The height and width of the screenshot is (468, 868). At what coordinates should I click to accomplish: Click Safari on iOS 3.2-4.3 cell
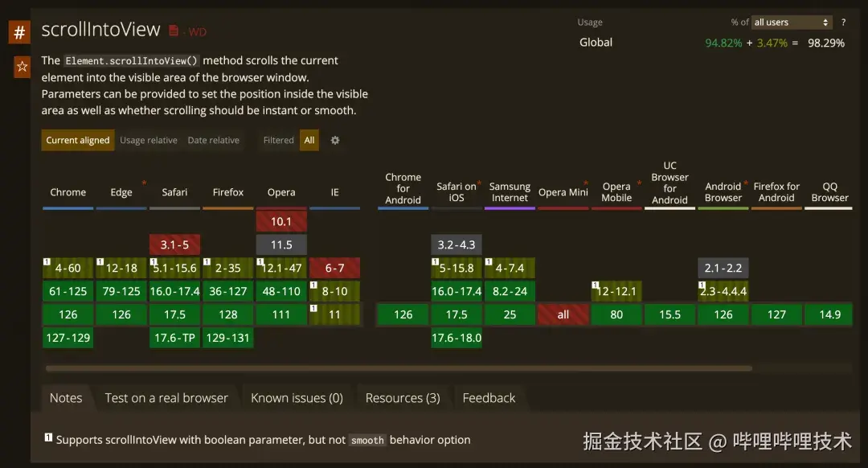(457, 244)
